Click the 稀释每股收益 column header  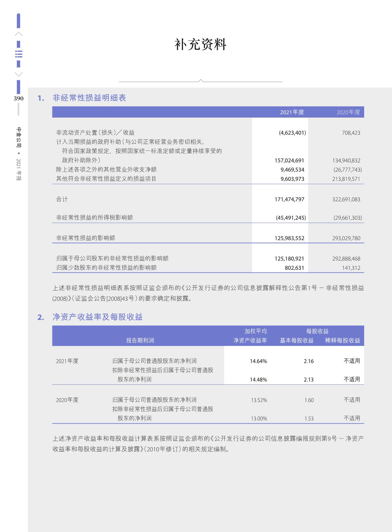343,340
